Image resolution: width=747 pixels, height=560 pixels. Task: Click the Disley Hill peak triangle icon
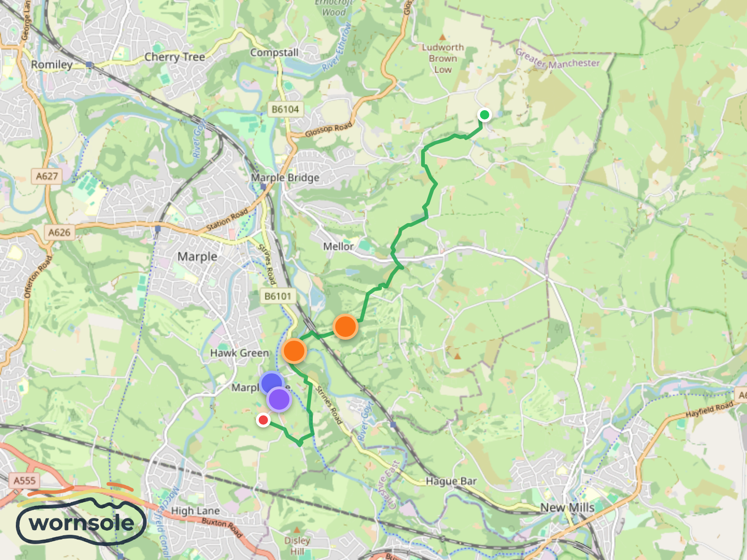(297, 530)
